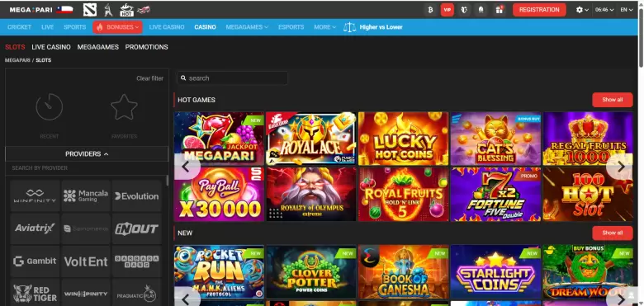Open Live Casino in blue nav bar
644x306 pixels.
(167, 27)
